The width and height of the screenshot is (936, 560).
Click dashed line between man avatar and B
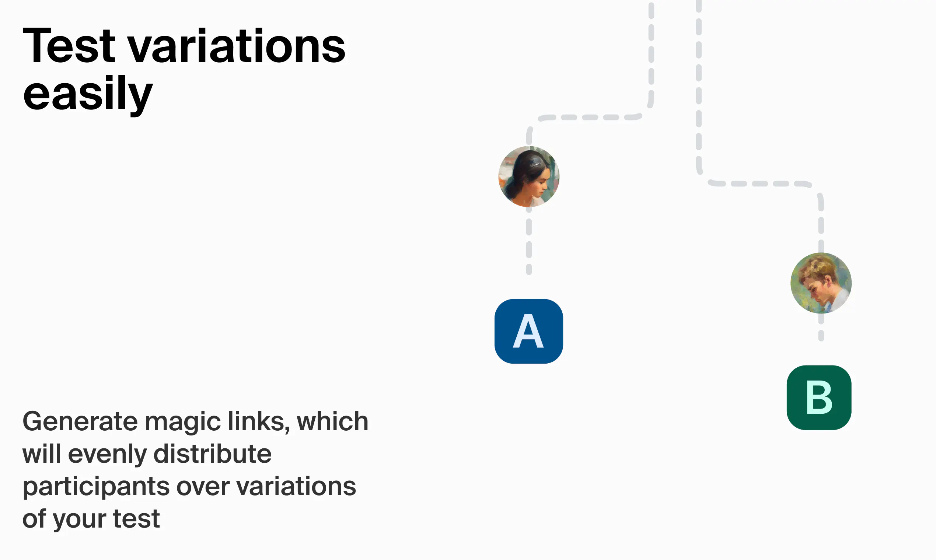(821, 328)
